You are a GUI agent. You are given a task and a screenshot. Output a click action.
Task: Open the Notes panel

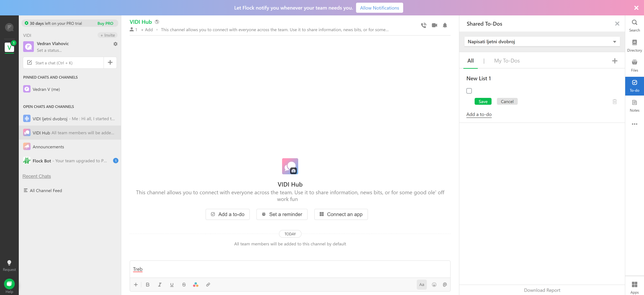634,106
